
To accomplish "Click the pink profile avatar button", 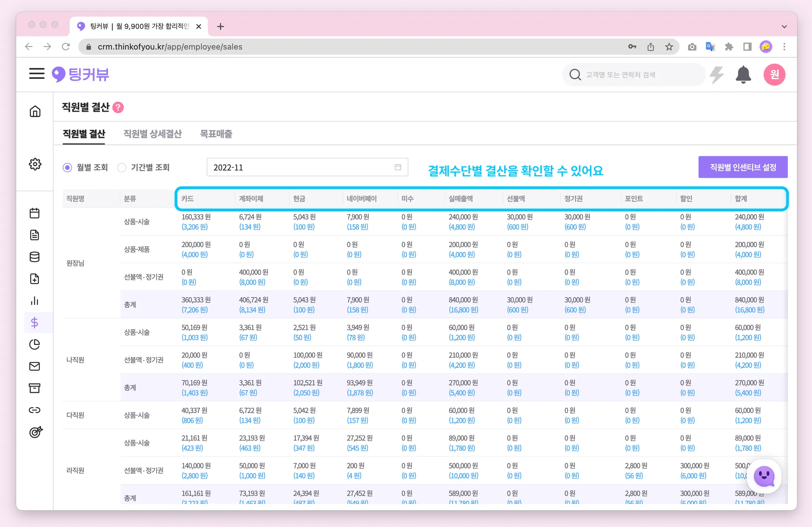I will click(x=774, y=74).
